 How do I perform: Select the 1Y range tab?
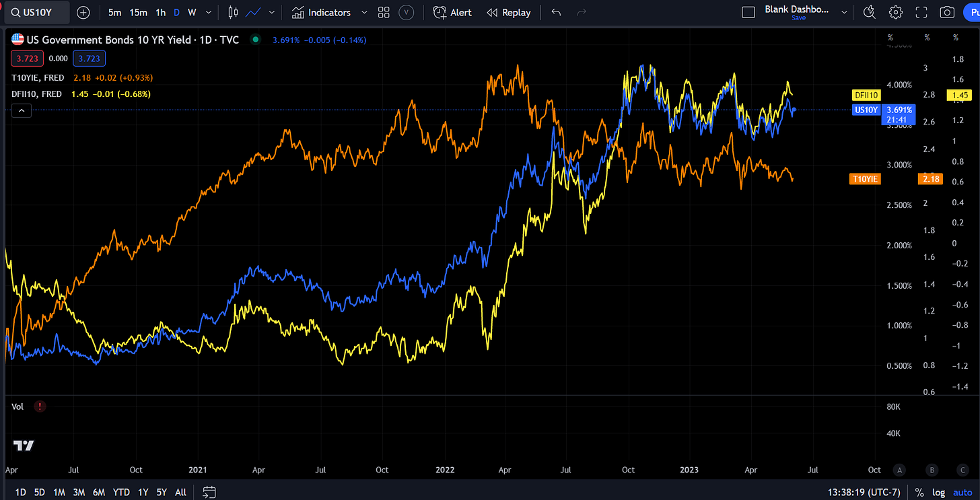[x=143, y=492]
